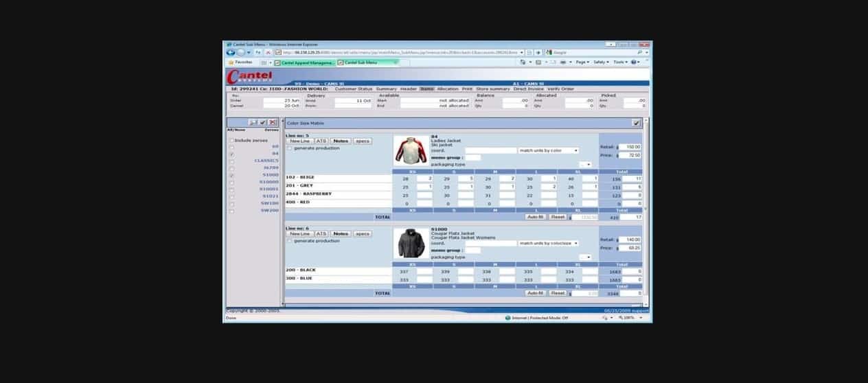Viewport: 868px width, 383px height.
Task: Expand the browser Tools menu
Action: [619, 62]
